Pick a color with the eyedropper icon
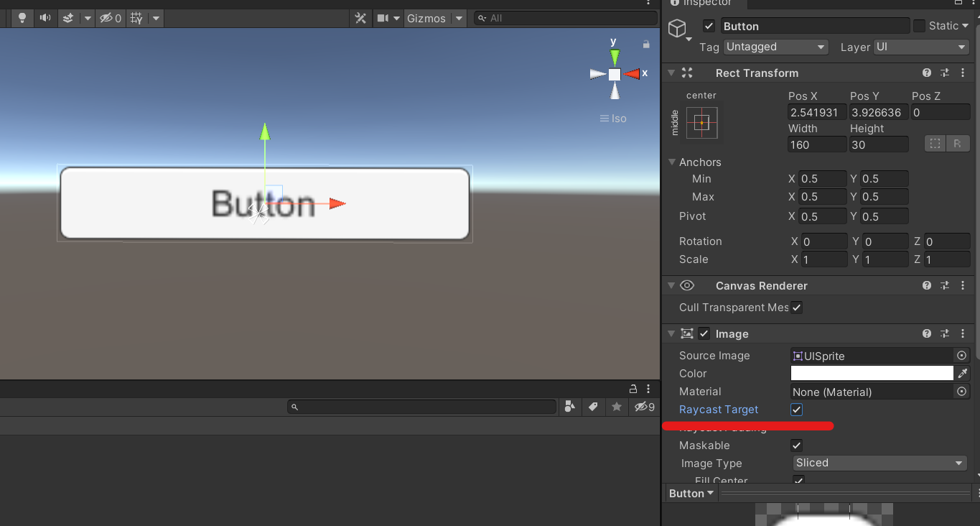This screenshot has height=526, width=980. [x=963, y=373]
